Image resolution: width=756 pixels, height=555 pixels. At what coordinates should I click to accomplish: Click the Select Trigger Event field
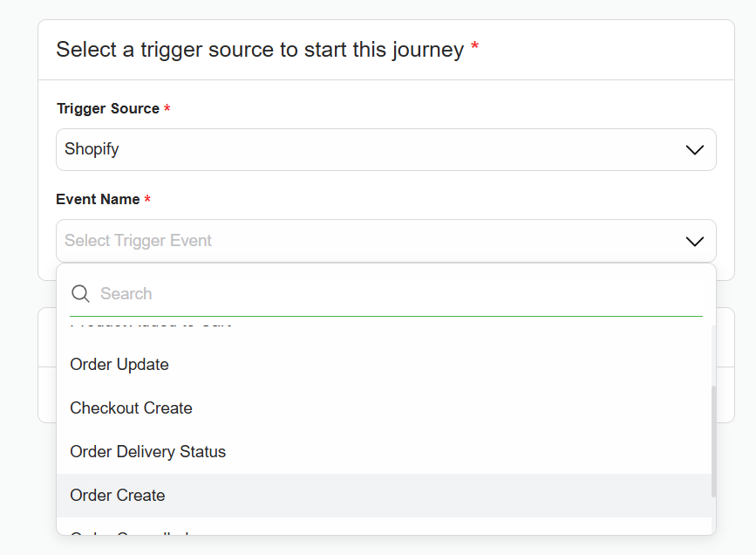point(366,241)
